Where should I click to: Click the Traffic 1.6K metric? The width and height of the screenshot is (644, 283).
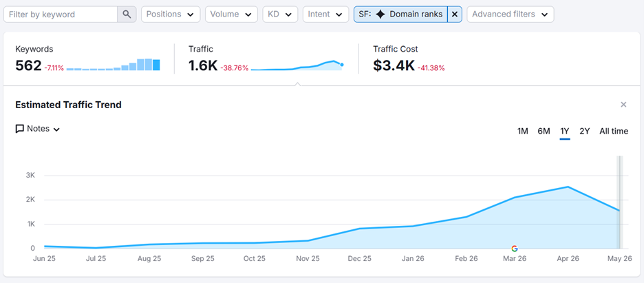click(x=203, y=65)
